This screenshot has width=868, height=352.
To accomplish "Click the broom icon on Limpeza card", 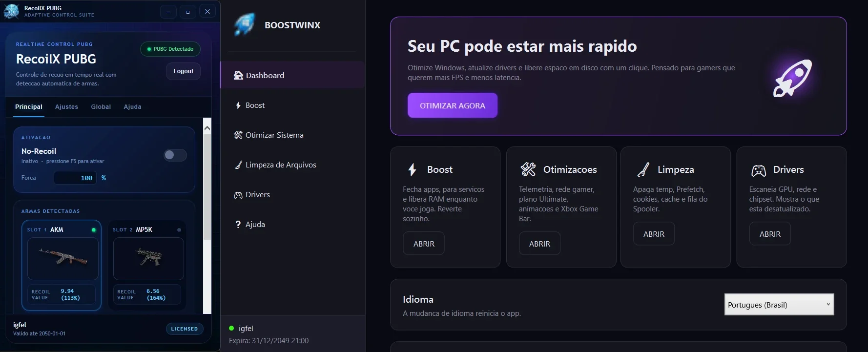I will click(x=643, y=169).
